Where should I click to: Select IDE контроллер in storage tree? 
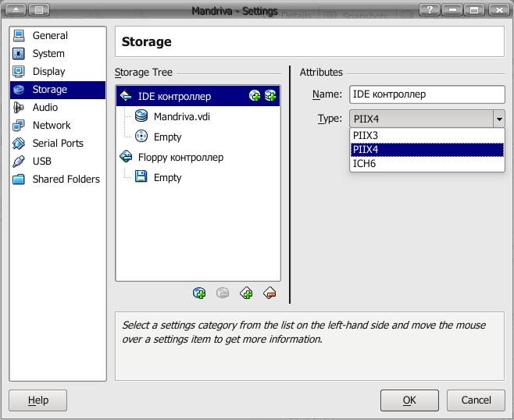tap(198, 96)
